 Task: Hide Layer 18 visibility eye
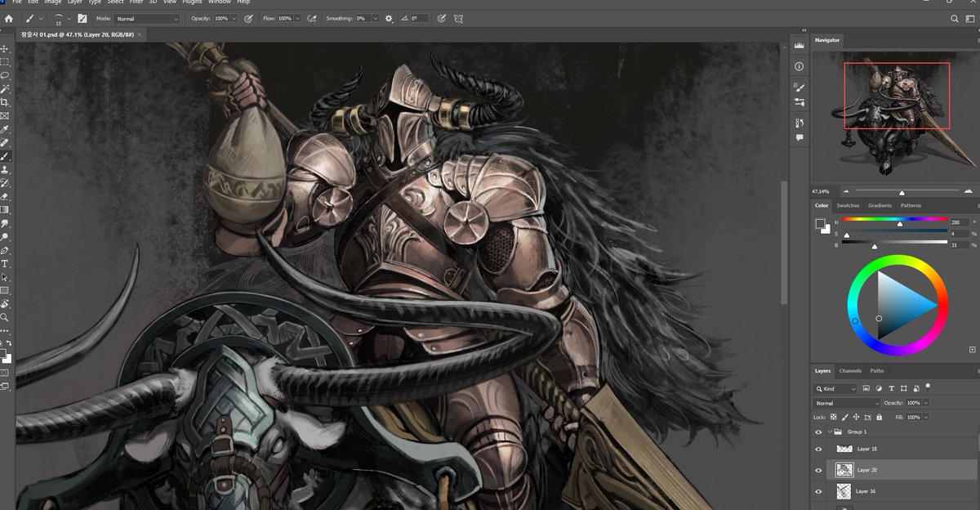819,449
